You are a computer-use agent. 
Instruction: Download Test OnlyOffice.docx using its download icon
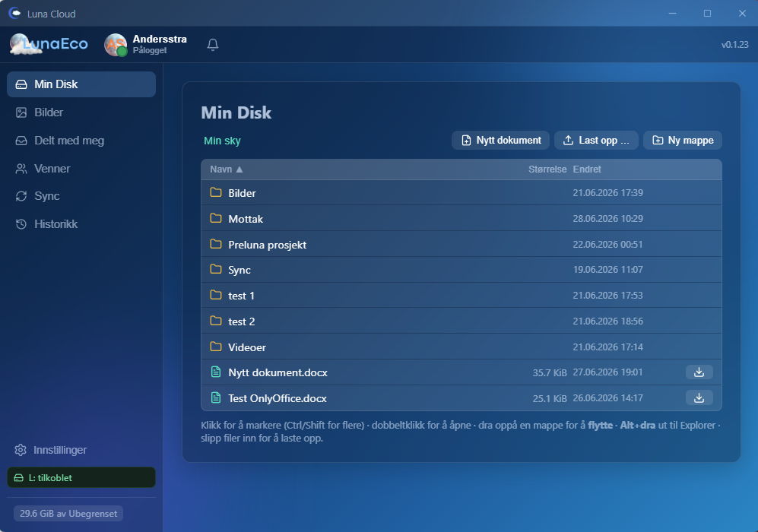click(699, 397)
